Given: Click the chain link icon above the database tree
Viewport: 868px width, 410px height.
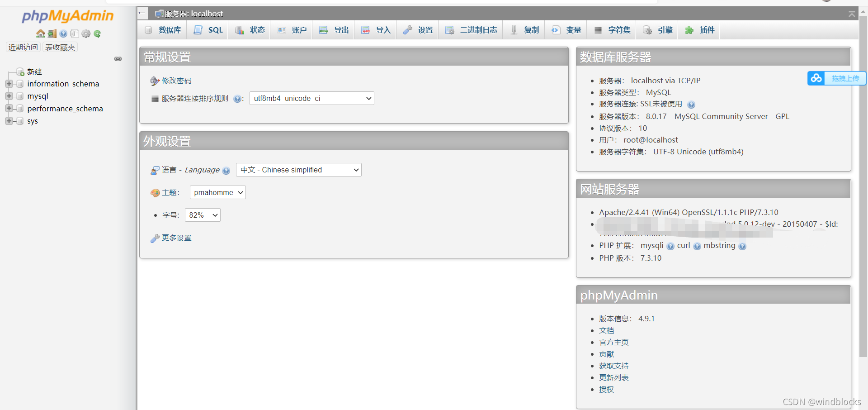Looking at the screenshot, I should [x=118, y=59].
